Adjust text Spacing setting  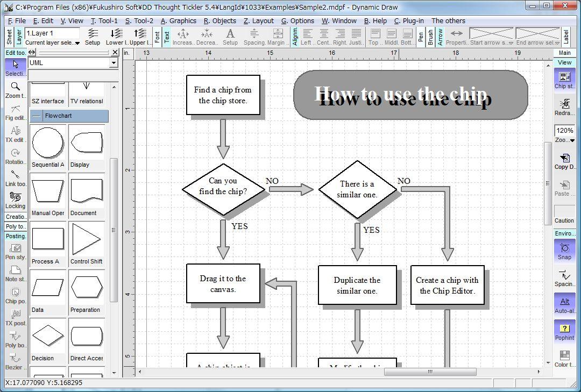pyautogui.click(x=254, y=37)
